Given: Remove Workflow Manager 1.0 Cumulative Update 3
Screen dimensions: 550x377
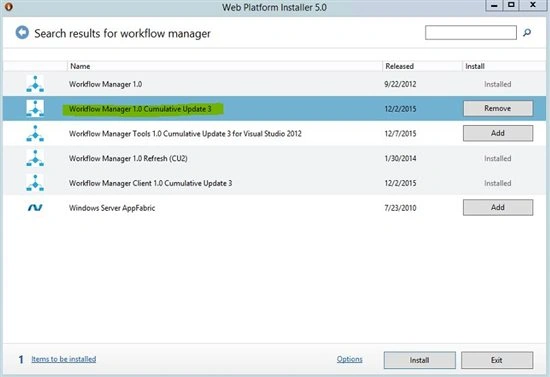Looking at the screenshot, I should pyautogui.click(x=498, y=108).
